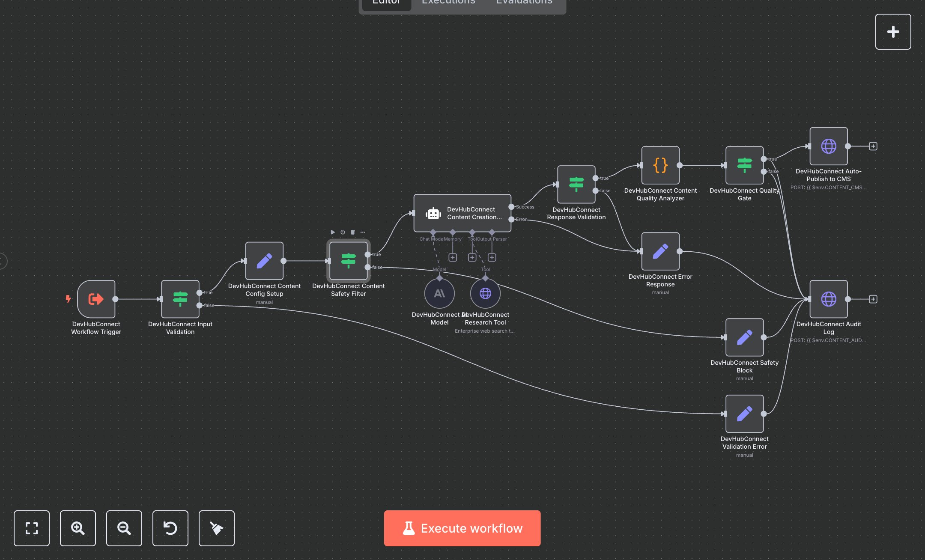Viewport: 925px width, 560px height.
Task: Click the fit-to-view canvas icon
Action: pos(31,528)
